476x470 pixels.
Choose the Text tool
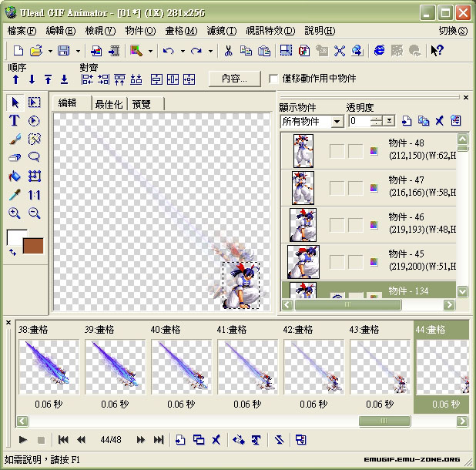click(x=15, y=120)
